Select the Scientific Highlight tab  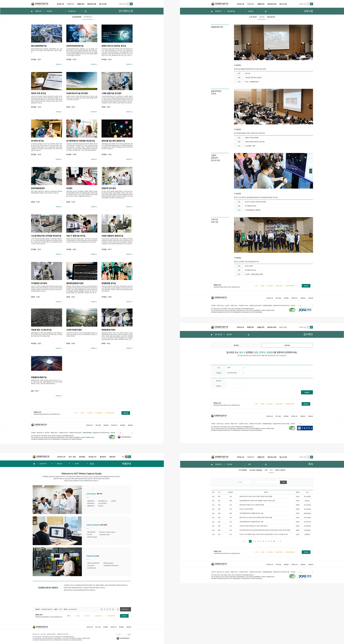pyautogui.click(x=256, y=470)
